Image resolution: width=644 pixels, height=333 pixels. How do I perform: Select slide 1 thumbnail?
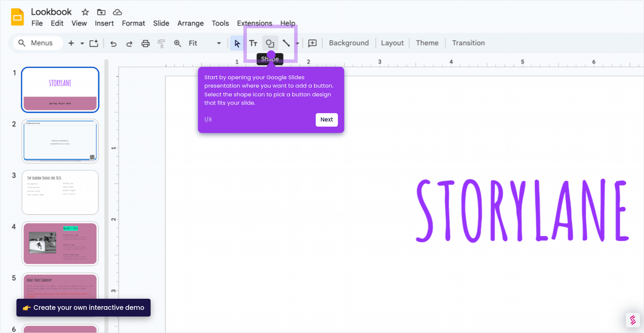[60, 90]
